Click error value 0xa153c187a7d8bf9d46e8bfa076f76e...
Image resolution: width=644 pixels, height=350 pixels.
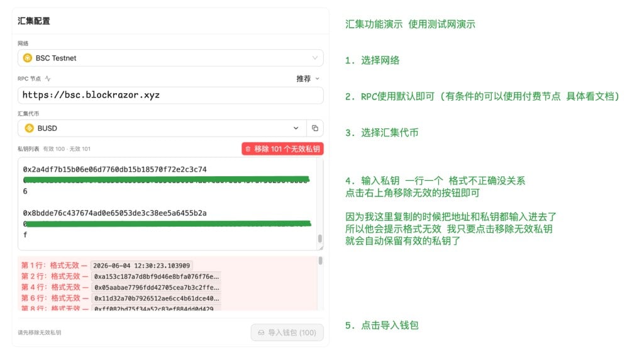click(157, 276)
